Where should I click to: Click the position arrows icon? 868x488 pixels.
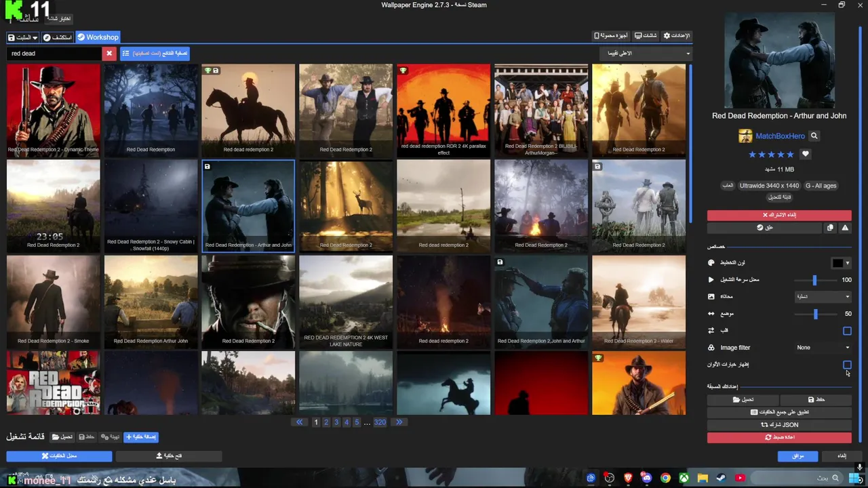[x=711, y=314]
